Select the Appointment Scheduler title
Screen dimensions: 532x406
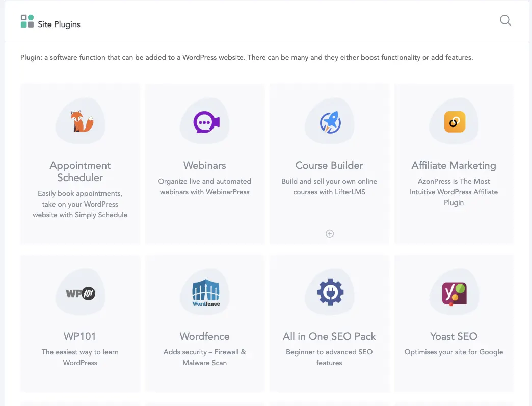click(x=80, y=171)
